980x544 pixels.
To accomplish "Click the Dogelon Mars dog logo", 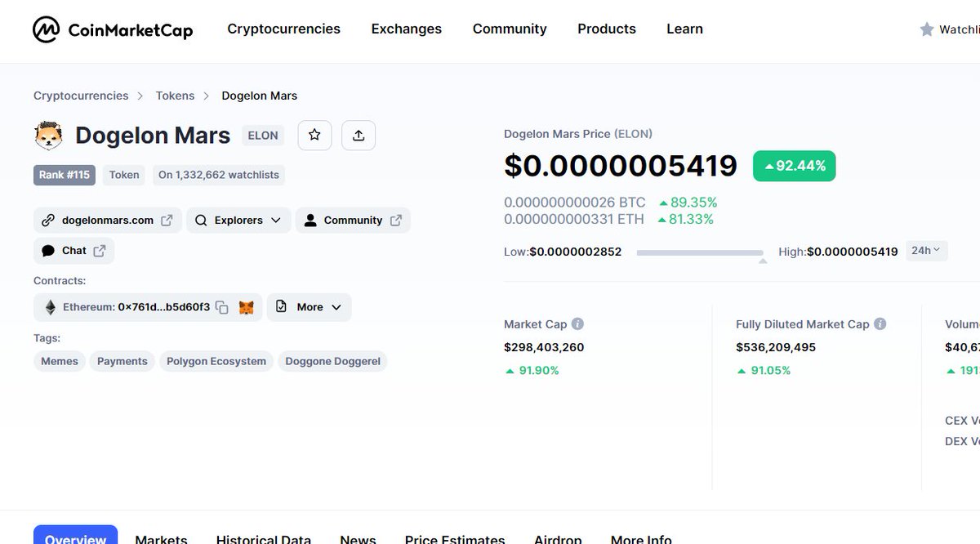I will [48, 136].
